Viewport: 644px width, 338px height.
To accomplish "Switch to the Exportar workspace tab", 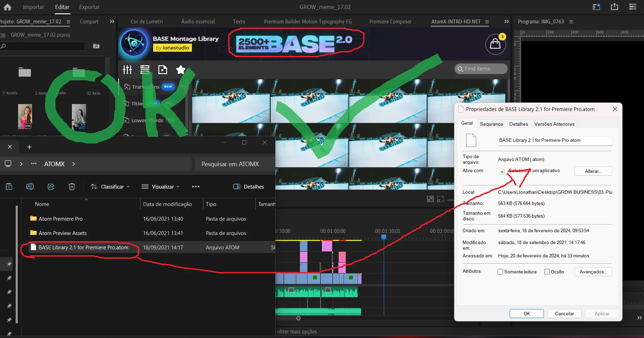I will pos(89,7).
